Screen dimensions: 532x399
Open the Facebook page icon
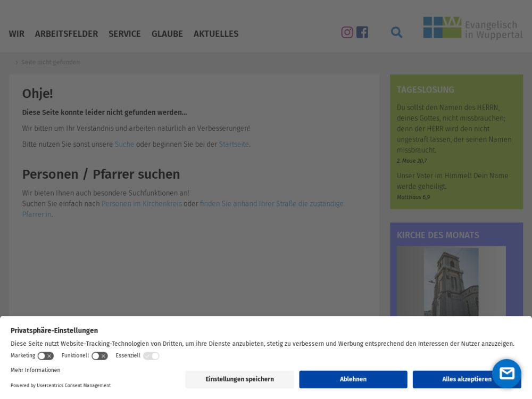pos(362,32)
